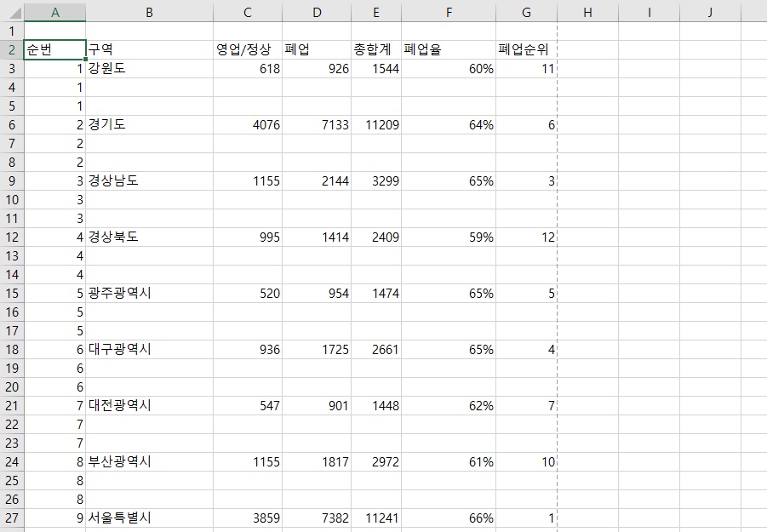767x532 pixels.
Task: Select column C header
Action: pos(248,12)
